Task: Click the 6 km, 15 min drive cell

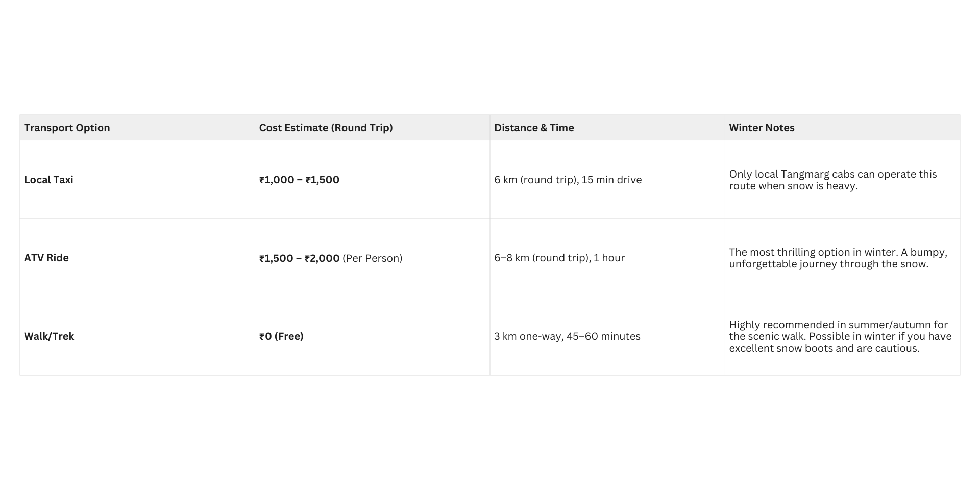Action: (x=568, y=180)
